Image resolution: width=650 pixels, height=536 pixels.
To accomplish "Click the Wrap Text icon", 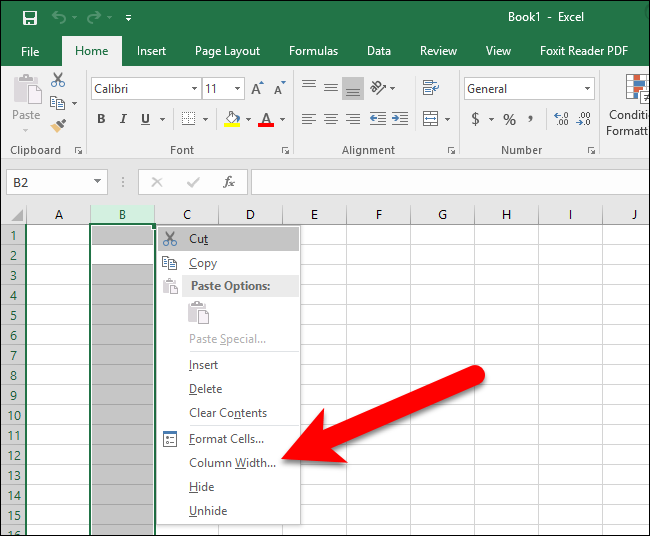I will coord(431,87).
